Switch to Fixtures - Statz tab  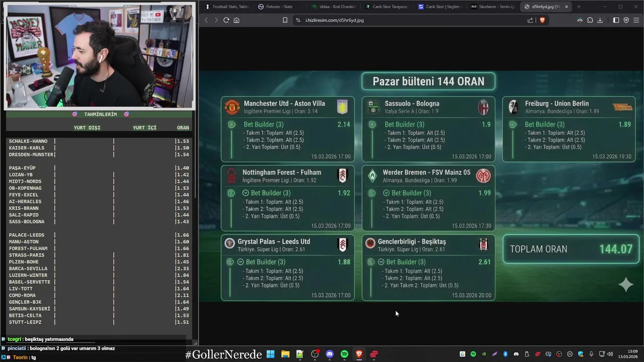(x=279, y=7)
